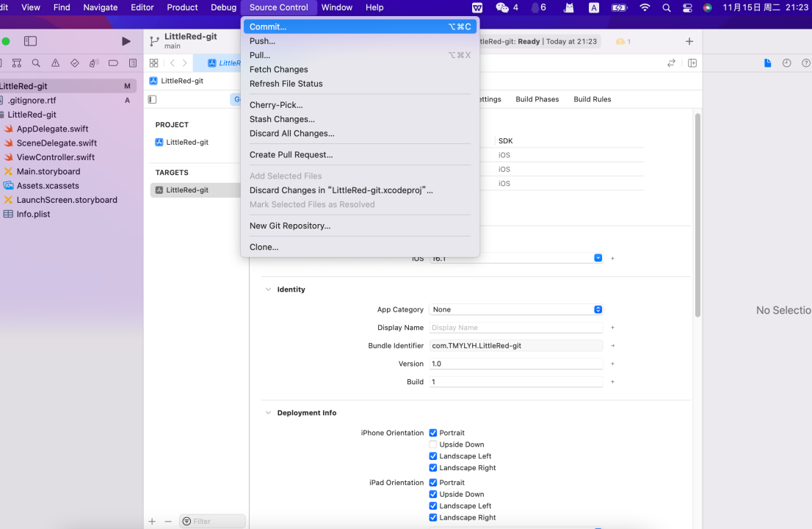Go forward with the right arrow in editor bar
Image resolution: width=812 pixels, height=529 pixels.
pyautogui.click(x=185, y=63)
